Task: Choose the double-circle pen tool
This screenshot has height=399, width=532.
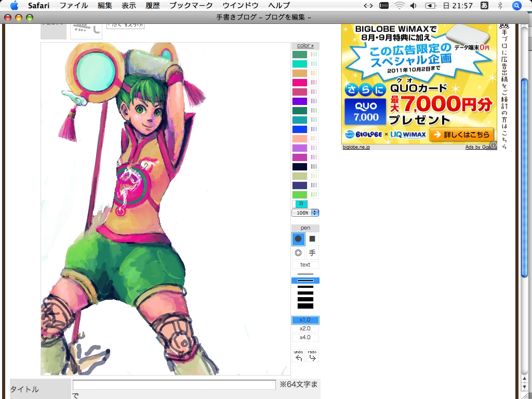Action: pos(298,253)
